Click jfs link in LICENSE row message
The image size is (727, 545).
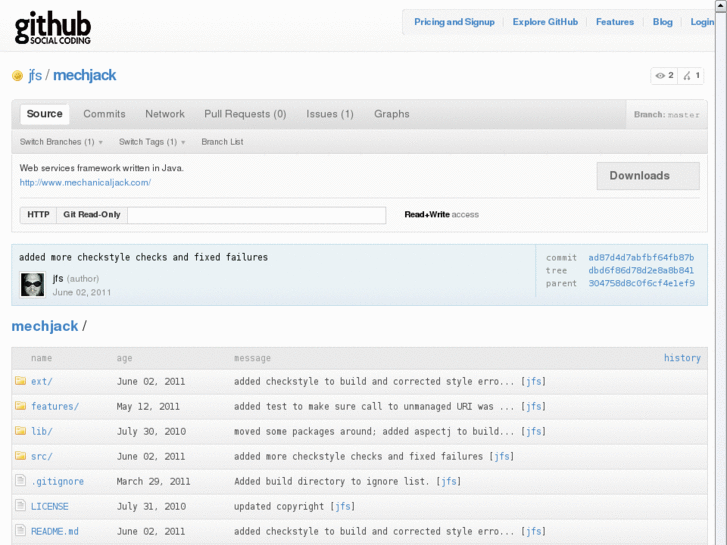[343, 507]
